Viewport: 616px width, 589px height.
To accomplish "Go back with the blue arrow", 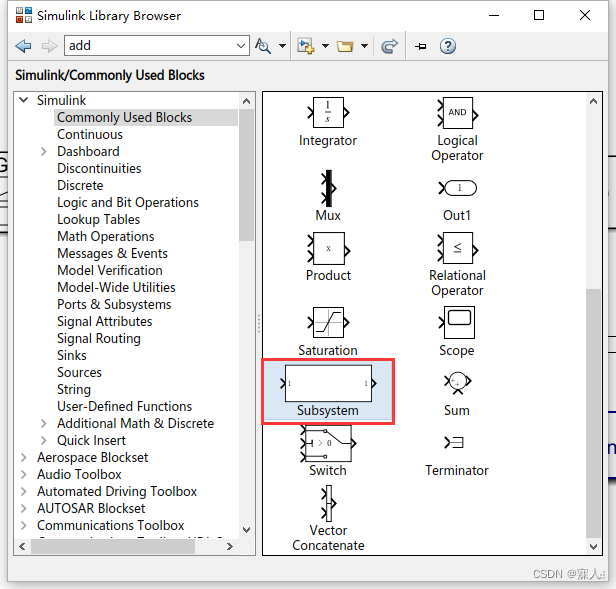I will click(x=24, y=46).
